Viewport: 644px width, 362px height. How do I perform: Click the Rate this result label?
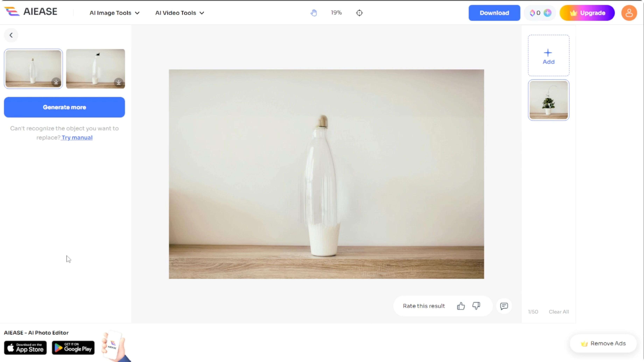tap(424, 306)
